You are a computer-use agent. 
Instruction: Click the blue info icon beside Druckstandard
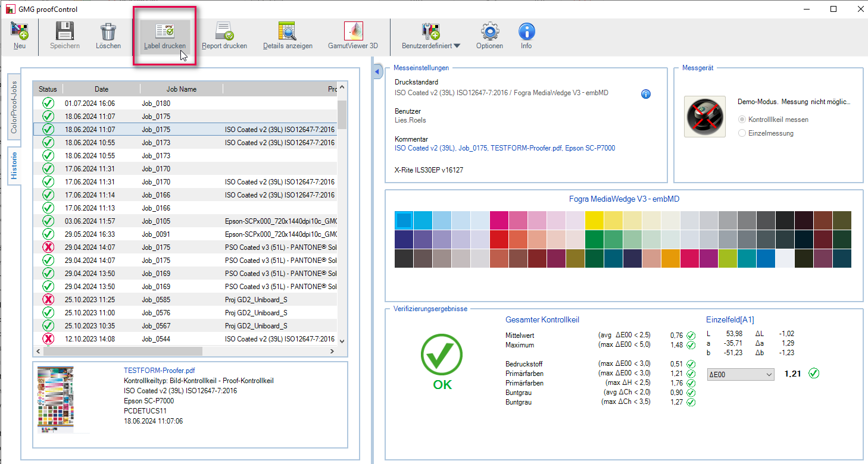pyautogui.click(x=646, y=94)
